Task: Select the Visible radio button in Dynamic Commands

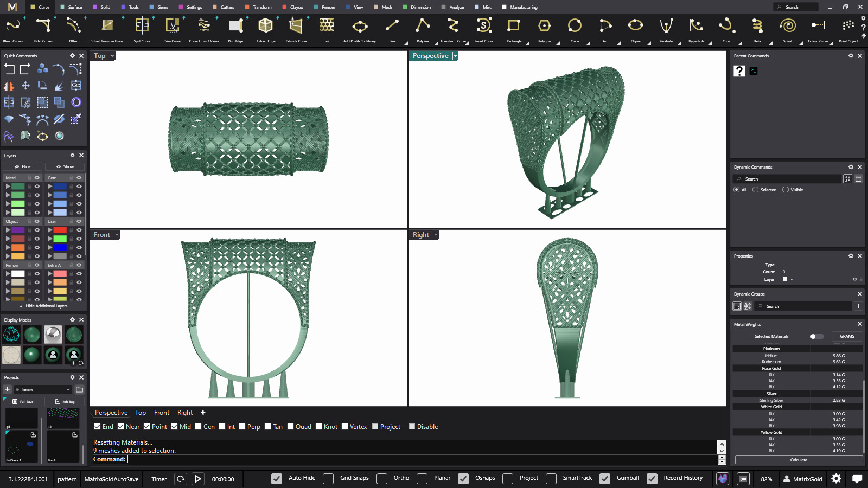Action: click(786, 190)
